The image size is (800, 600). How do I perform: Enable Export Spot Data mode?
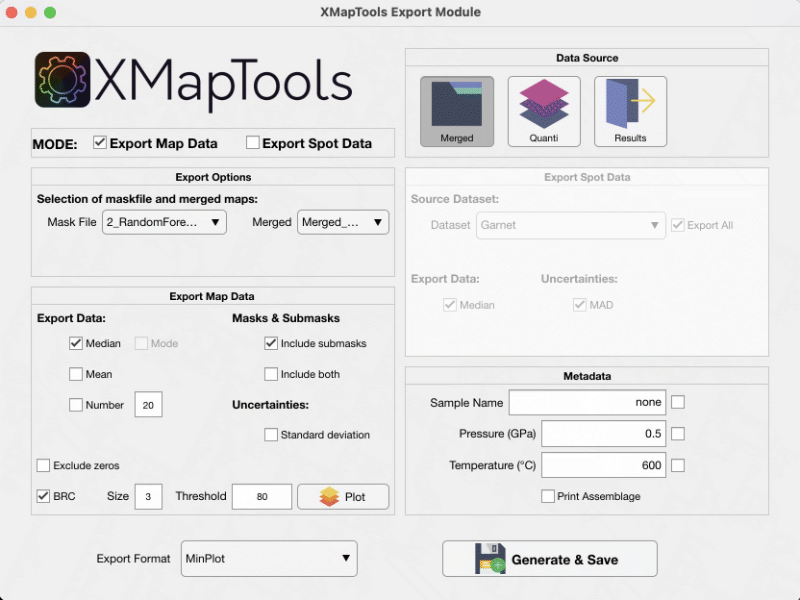[x=252, y=142]
